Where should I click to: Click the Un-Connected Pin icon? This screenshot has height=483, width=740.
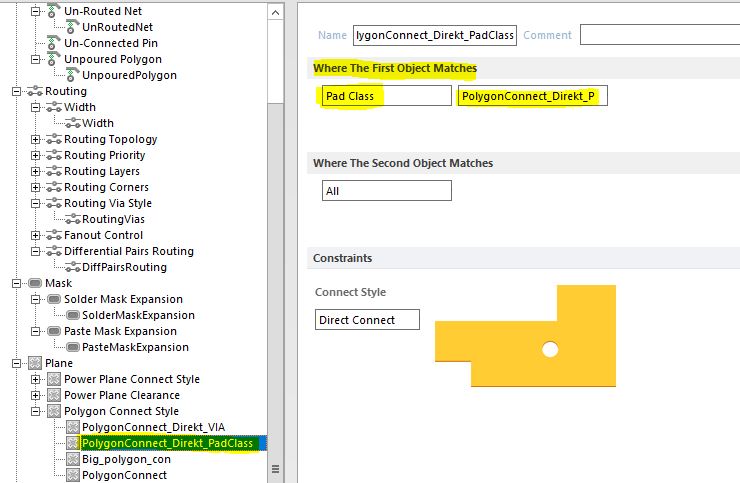click(x=53, y=43)
